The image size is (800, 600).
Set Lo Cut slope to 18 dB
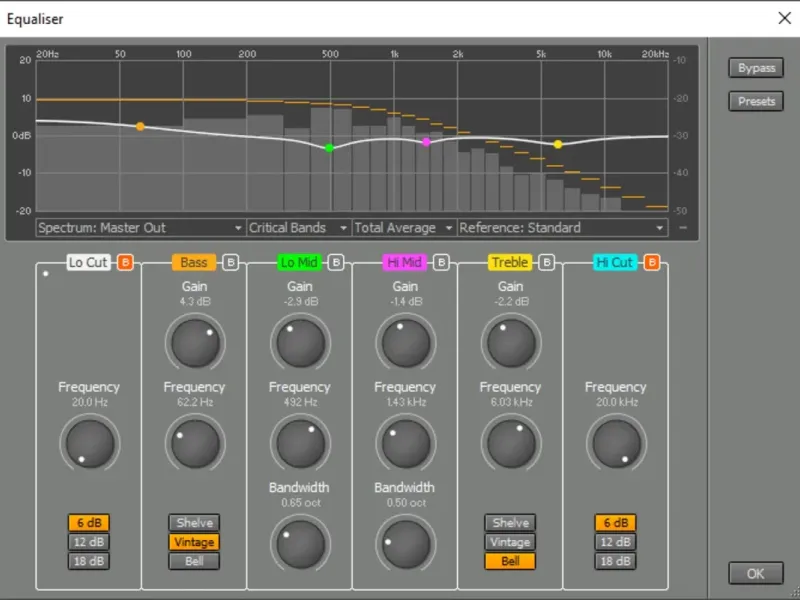pos(89,561)
